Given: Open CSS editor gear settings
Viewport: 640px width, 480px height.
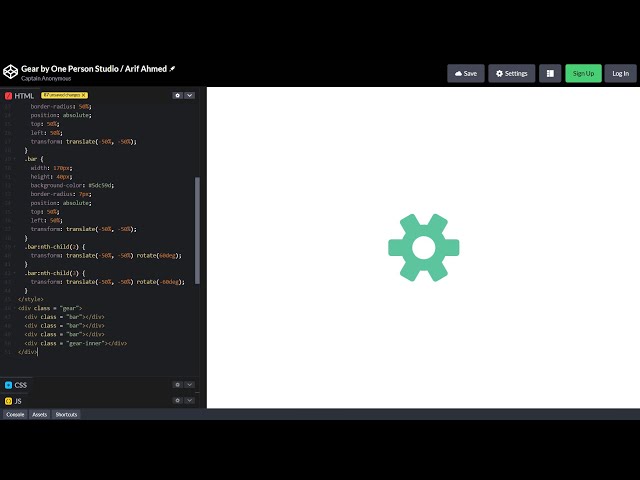Looking at the screenshot, I should [x=177, y=384].
